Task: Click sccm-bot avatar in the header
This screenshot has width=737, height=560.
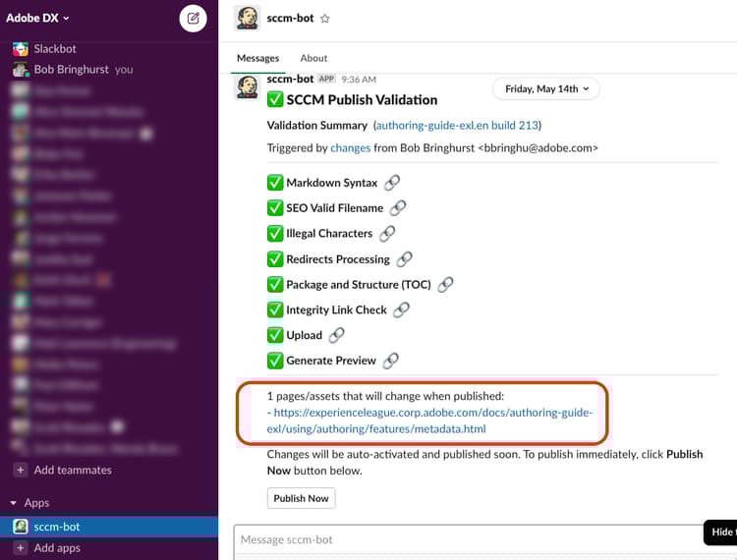Action: 247,19
